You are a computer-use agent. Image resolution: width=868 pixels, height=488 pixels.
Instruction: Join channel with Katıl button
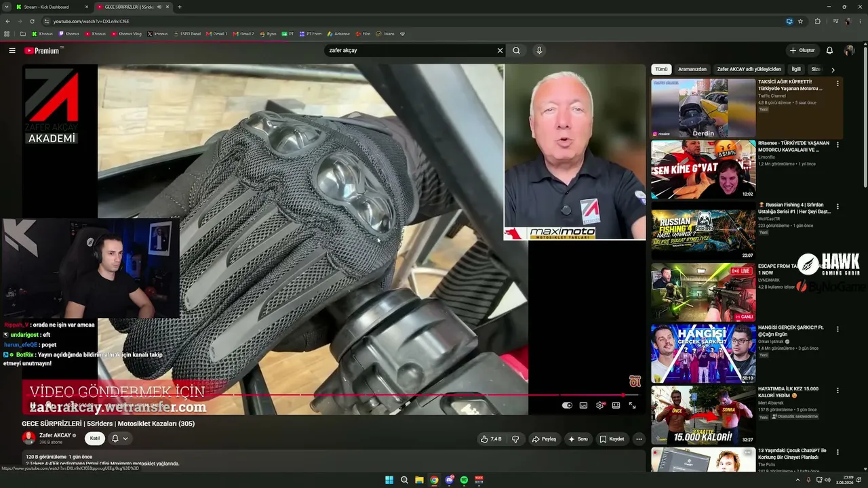95,439
